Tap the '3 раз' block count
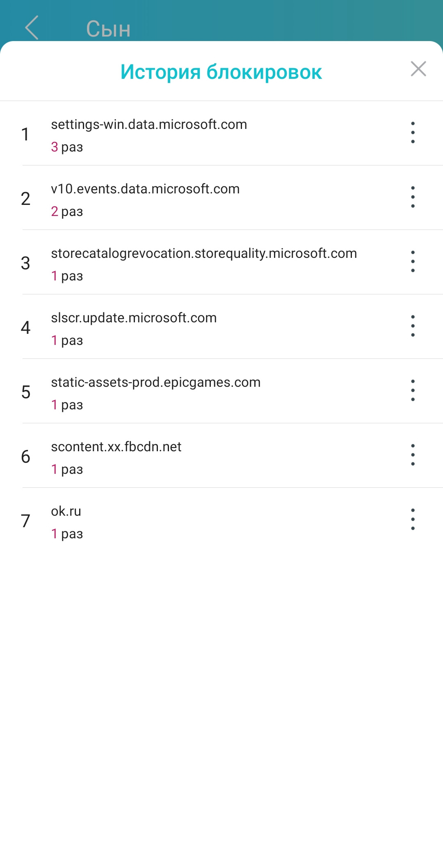 pyautogui.click(x=67, y=147)
